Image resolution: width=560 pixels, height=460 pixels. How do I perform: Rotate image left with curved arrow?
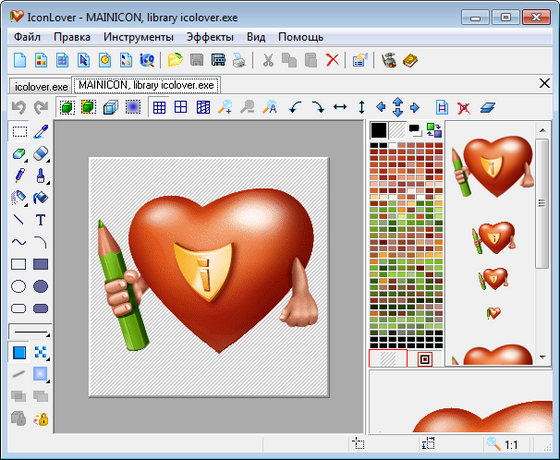(x=295, y=107)
